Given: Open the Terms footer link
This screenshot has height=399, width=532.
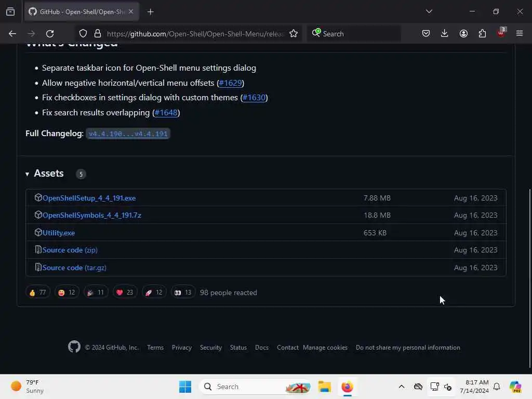Looking at the screenshot, I should [x=155, y=348].
